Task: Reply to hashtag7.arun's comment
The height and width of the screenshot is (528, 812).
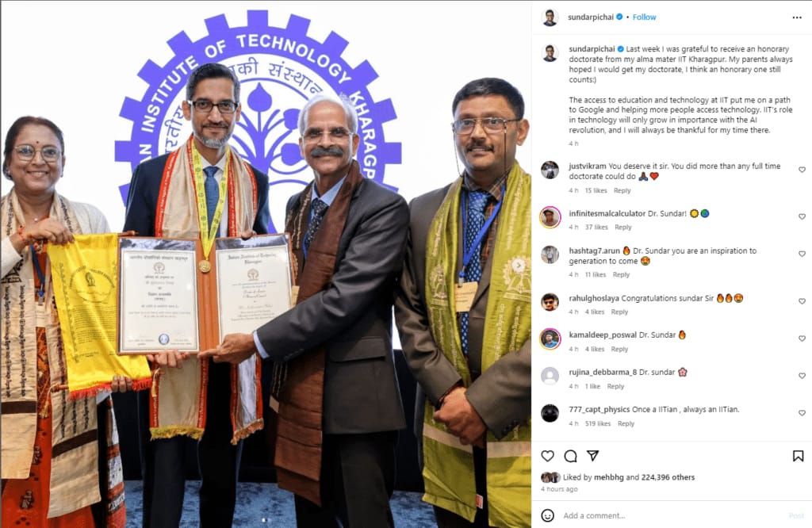Action: [x=621, y=275]
